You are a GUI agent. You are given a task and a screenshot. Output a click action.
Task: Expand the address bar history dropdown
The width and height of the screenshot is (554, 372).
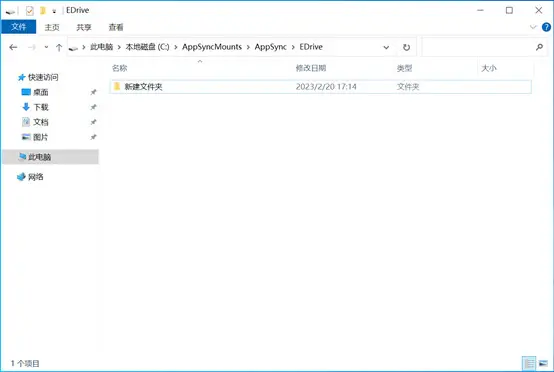386,47
